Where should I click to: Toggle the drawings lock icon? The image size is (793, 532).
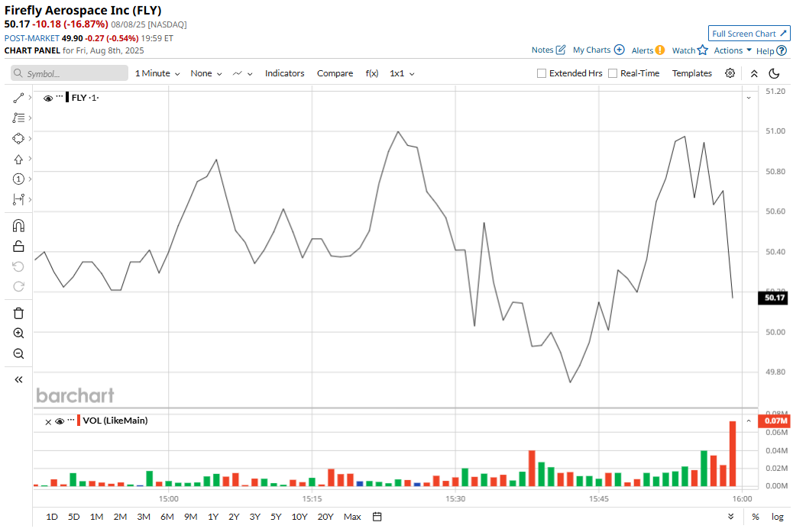[x=18, y=246]
